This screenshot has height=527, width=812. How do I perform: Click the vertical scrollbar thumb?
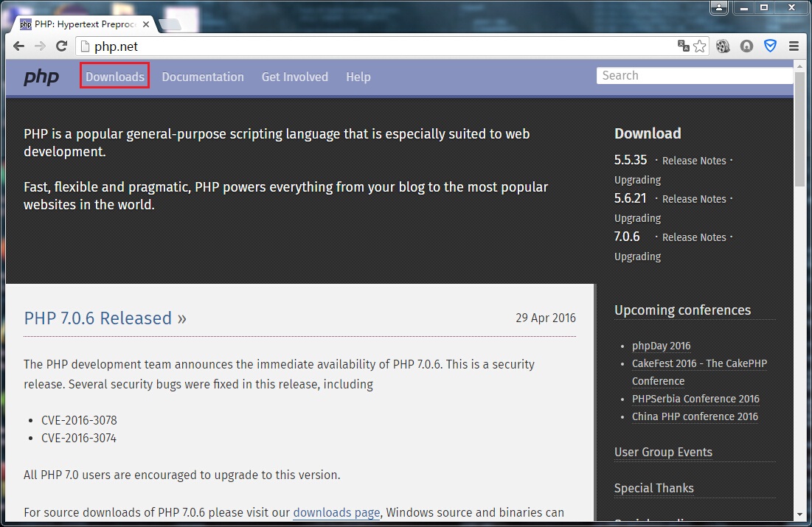(x=800, y=128)
